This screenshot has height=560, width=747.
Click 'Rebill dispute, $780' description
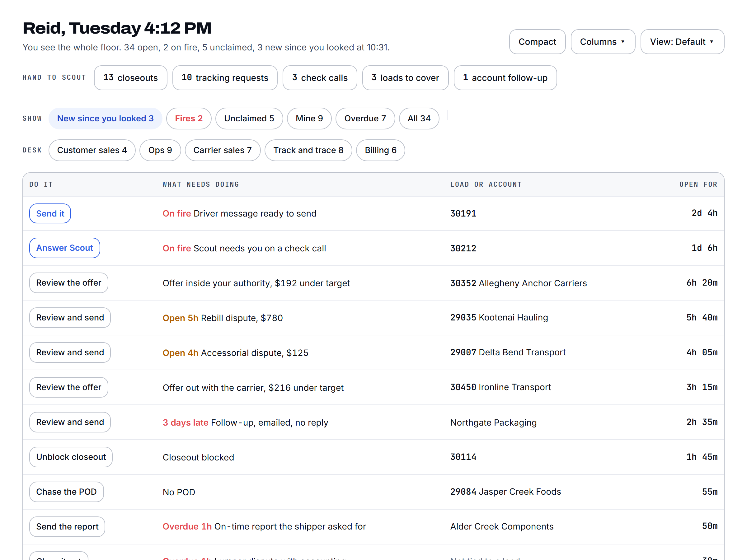tap(242, 318)
